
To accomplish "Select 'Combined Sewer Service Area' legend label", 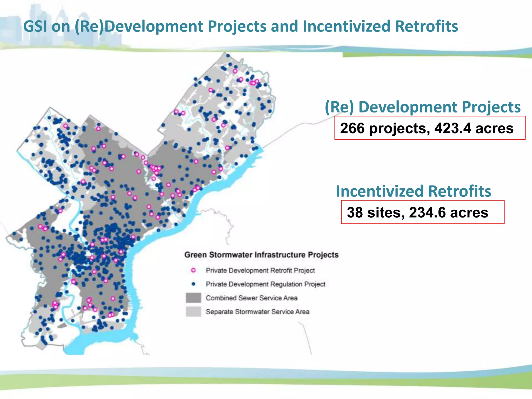I will [x=252, y=298].
